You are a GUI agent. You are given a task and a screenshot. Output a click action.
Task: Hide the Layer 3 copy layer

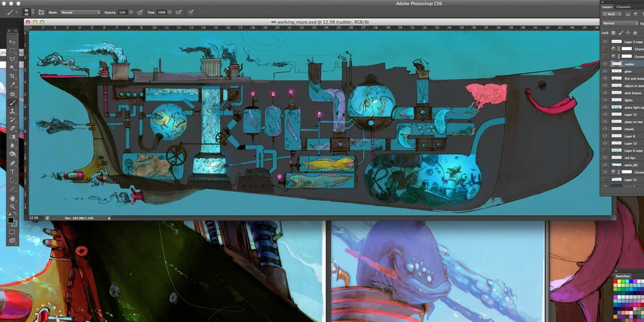coord(605,42)
